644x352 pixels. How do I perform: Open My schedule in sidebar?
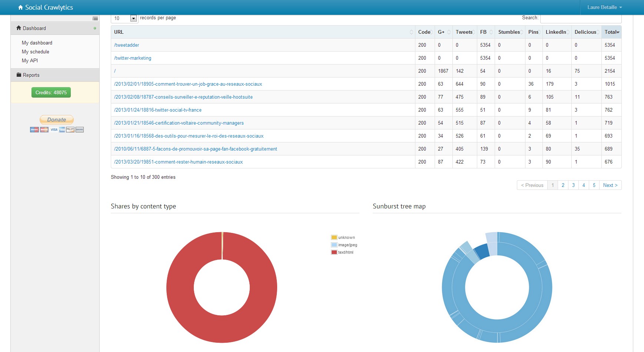[x=36, y=52]
